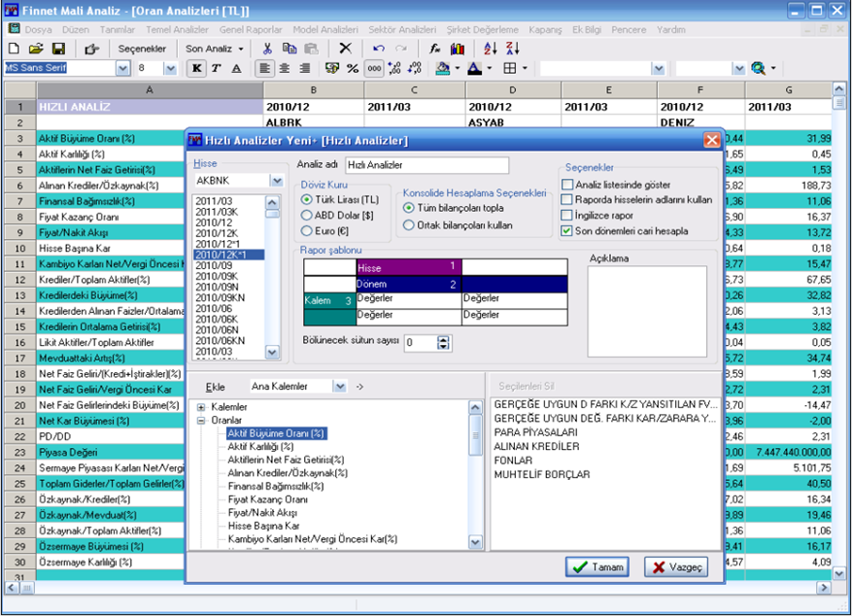The height and width of the screenshot is (616, 852).
Task: Uncheck Son dönemleri cari hesapla
Action: (x=567, y=231)
